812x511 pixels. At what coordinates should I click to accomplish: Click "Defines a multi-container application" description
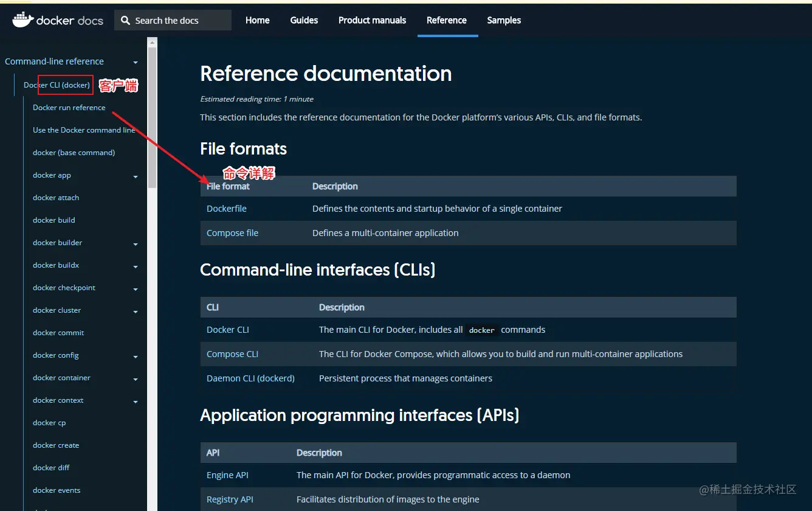tap(385, 233)
